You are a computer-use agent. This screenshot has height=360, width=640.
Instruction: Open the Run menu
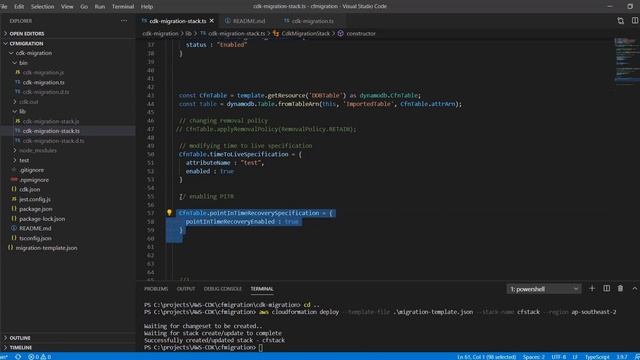[x=100, y=7]
